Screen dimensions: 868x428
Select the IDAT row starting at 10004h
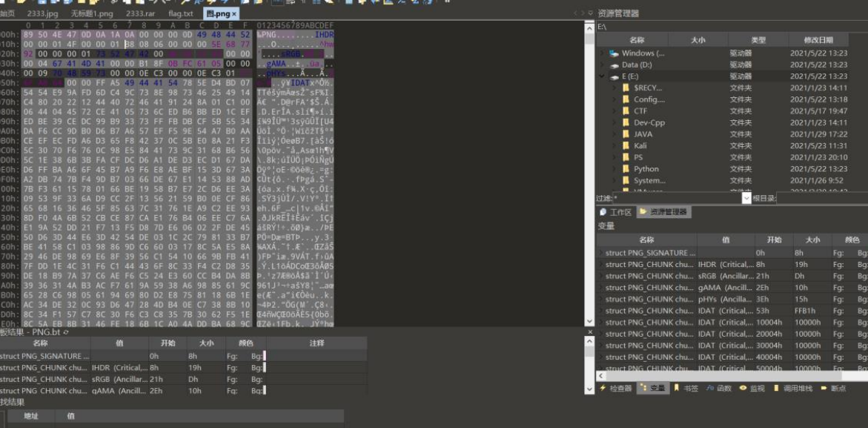click(x=732, y=322)
